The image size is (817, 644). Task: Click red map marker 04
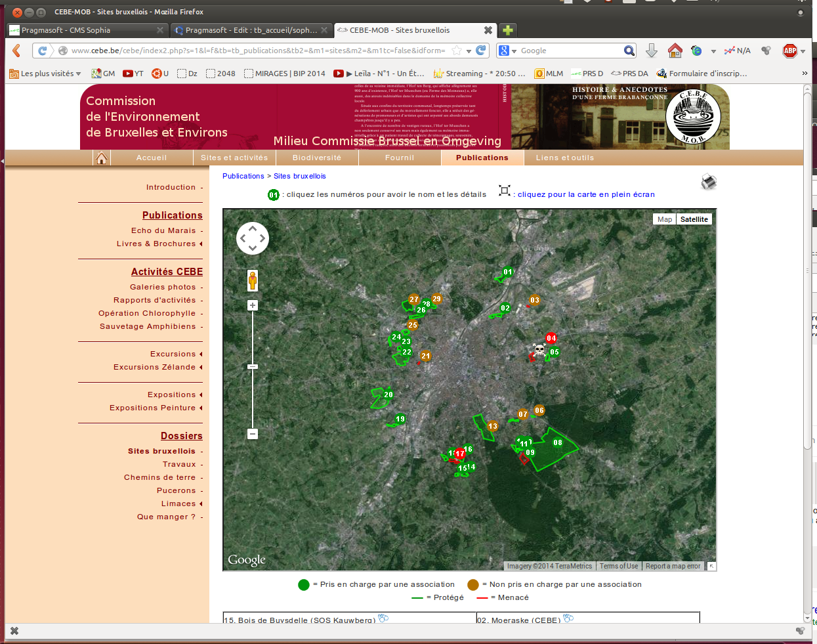[x=551, y=338]
